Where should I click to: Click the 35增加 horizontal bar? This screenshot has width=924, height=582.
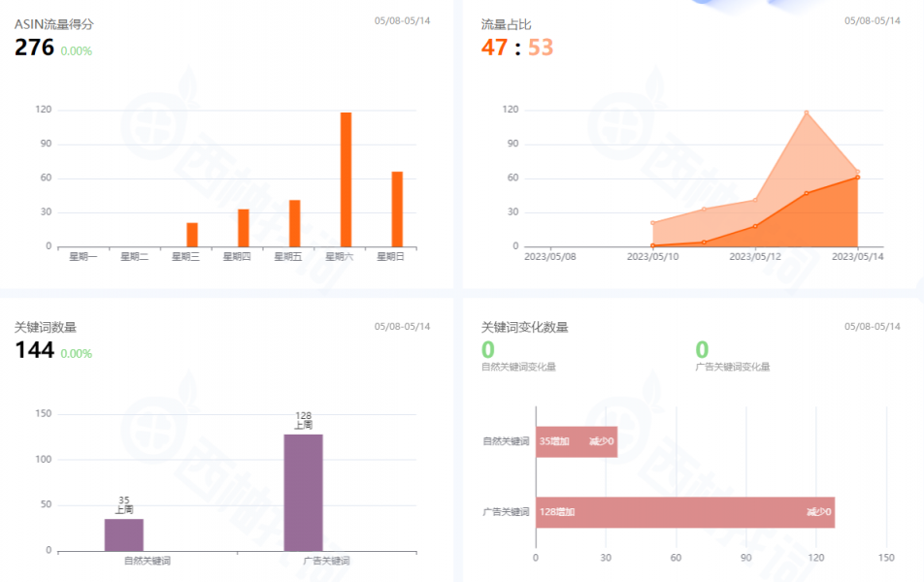click(577, 441)
